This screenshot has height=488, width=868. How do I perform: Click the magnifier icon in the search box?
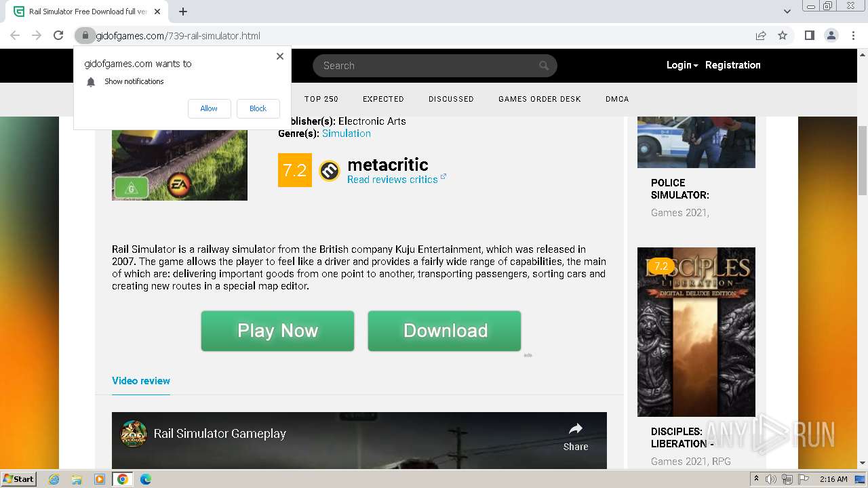pyautogui.click(x=544, y=66)
